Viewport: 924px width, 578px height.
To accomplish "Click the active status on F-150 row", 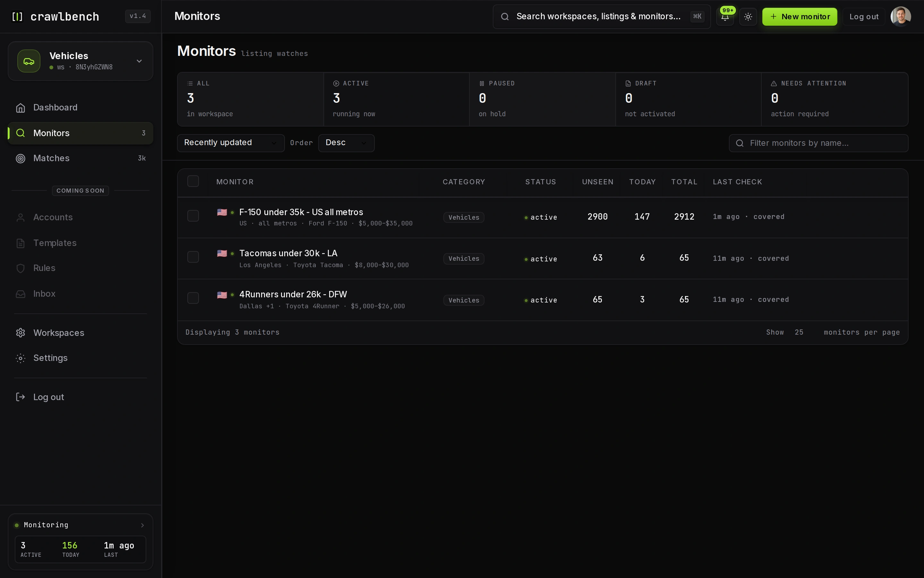I will point(541,217).
